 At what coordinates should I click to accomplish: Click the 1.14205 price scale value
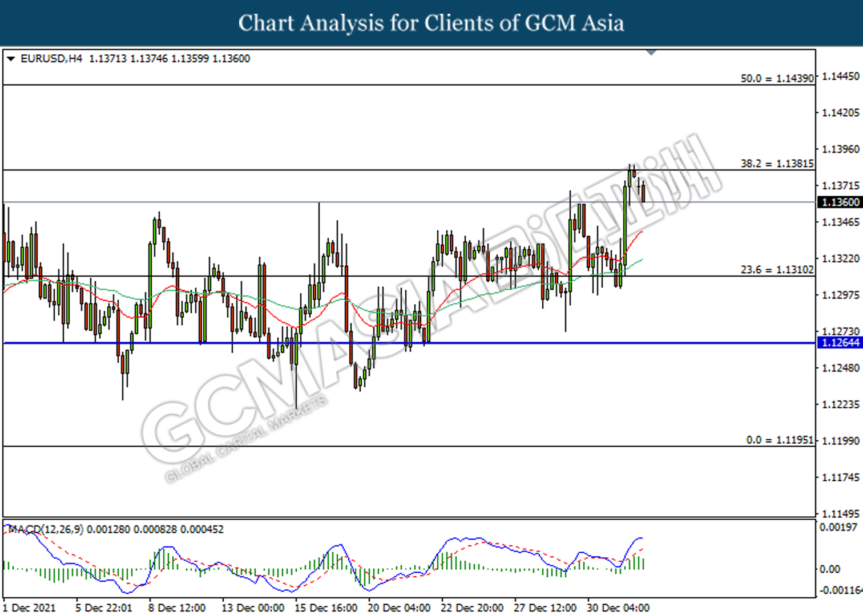pyautogui.click(x=840, y=112)
